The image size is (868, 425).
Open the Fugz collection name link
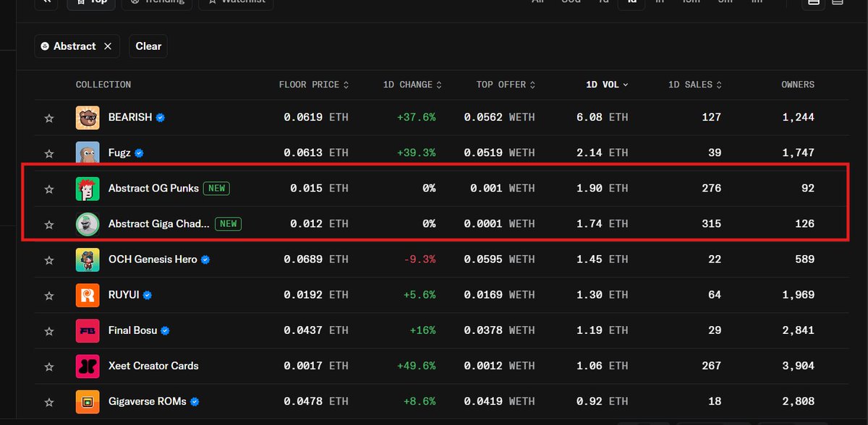click(119, 153)
